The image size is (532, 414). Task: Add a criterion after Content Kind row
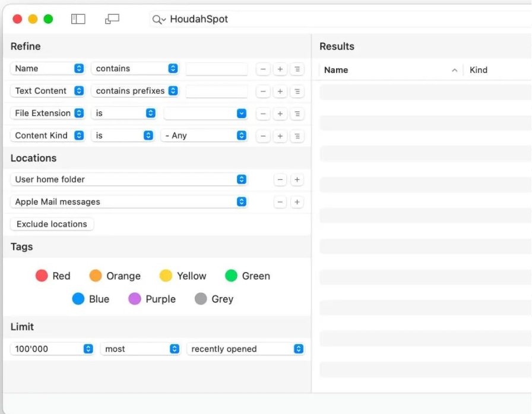[x=280, y=137]
